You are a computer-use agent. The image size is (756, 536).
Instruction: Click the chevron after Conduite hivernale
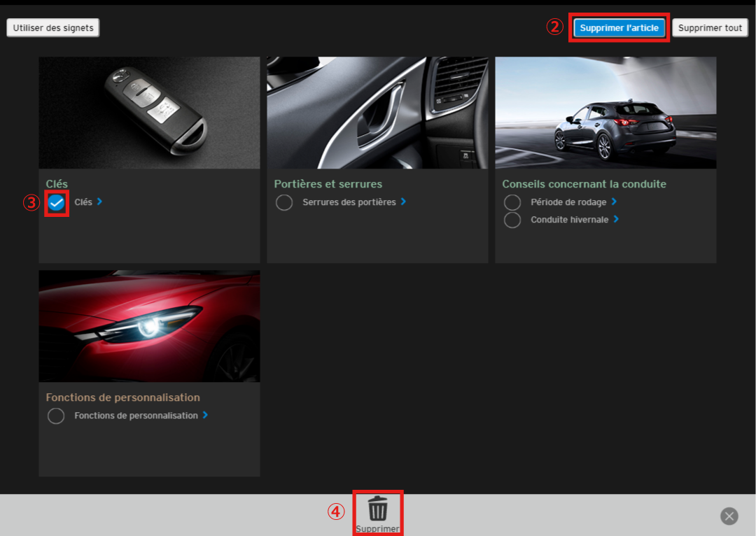616,219
